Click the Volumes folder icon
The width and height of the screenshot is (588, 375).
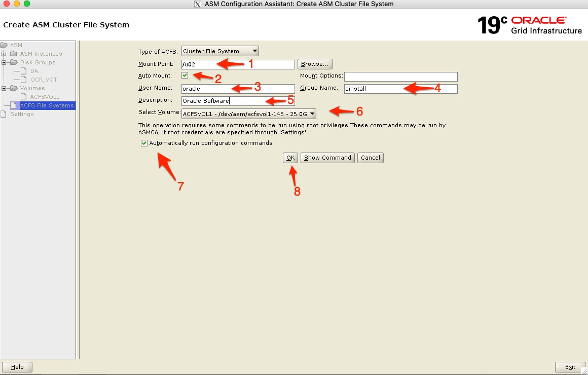tap(14, 88)
